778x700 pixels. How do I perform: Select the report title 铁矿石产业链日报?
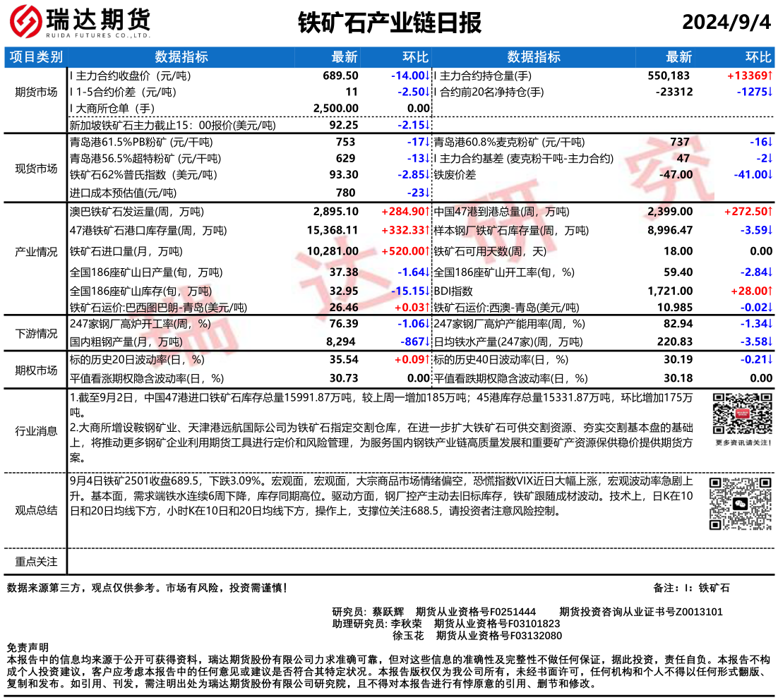tap(389, 23)
